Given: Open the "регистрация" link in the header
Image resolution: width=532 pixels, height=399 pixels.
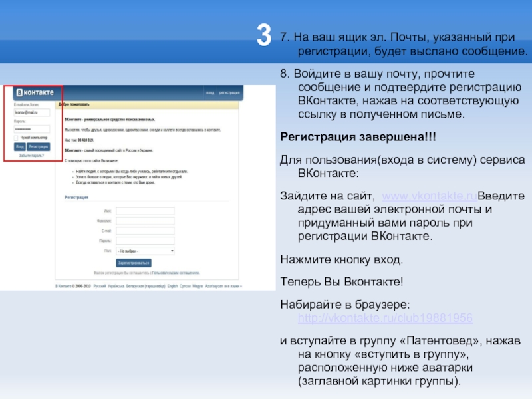Looking at the screenshot, I should [229, 92].
